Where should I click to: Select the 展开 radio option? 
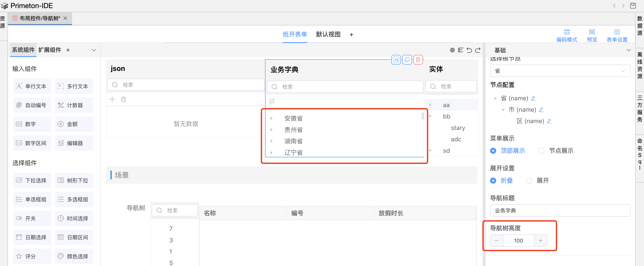click(x=529, y=181)
